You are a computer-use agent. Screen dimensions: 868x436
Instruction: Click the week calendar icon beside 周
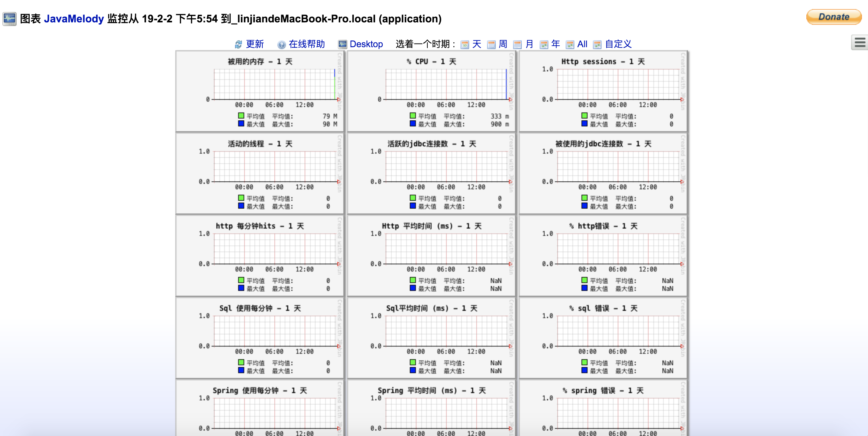(x=491, y=44)
